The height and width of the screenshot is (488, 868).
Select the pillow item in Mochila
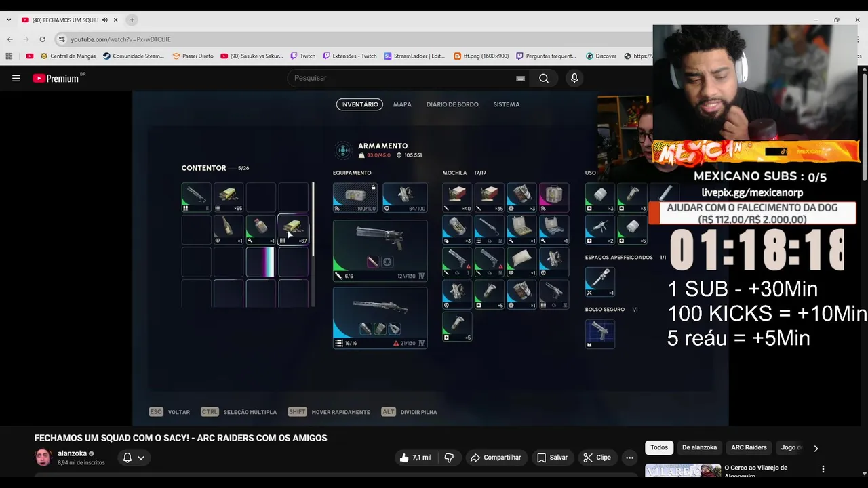pyautogui.click(x=521, y=262)
